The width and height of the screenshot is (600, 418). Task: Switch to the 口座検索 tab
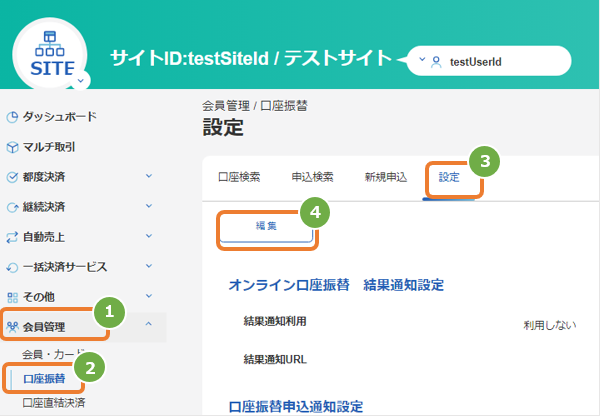239,177
